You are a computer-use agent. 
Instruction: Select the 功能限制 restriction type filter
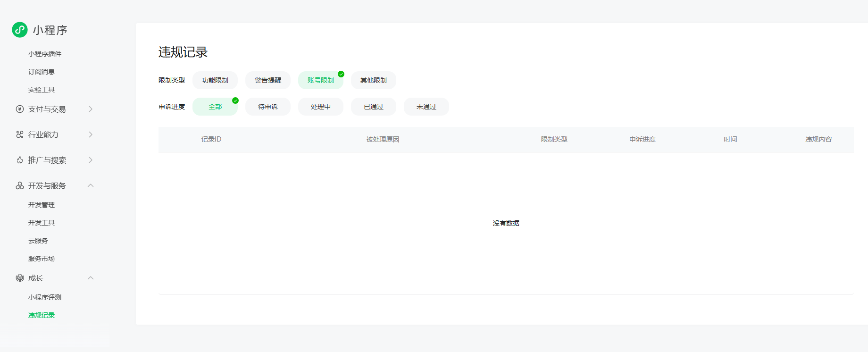tap(215, 80)
